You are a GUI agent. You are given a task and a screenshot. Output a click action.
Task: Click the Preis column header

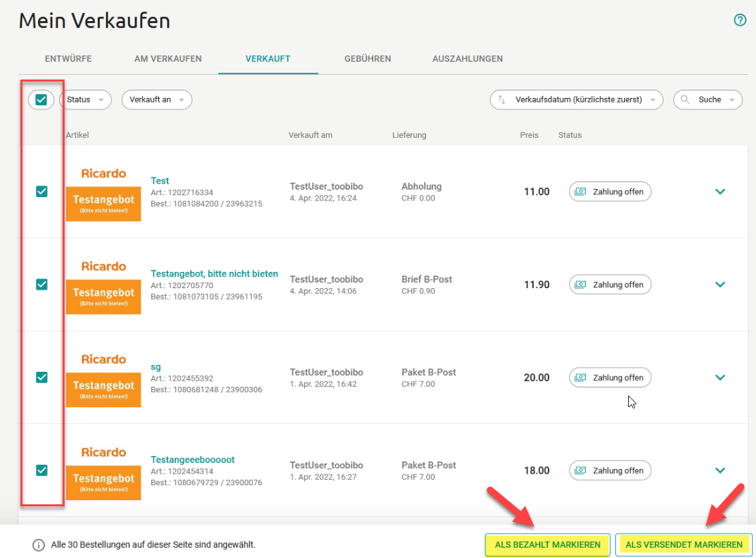pyautogui.click(x=529, y=135)
